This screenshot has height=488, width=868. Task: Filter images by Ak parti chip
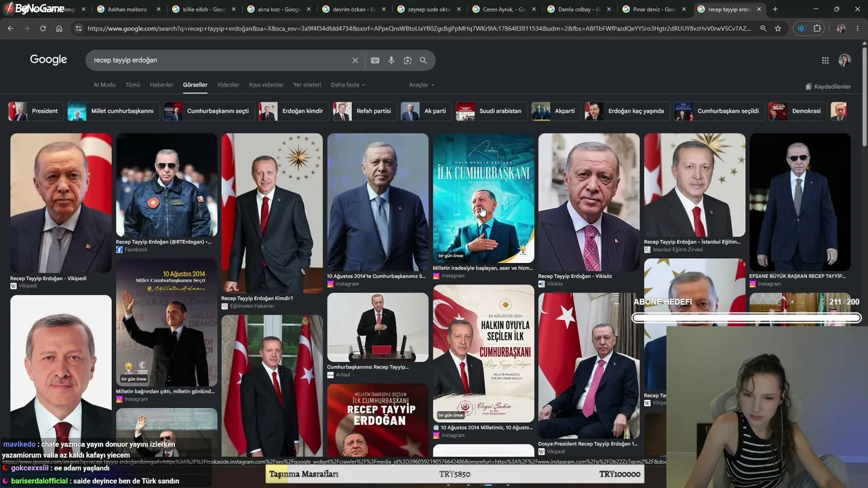click(x=426, y=111)
